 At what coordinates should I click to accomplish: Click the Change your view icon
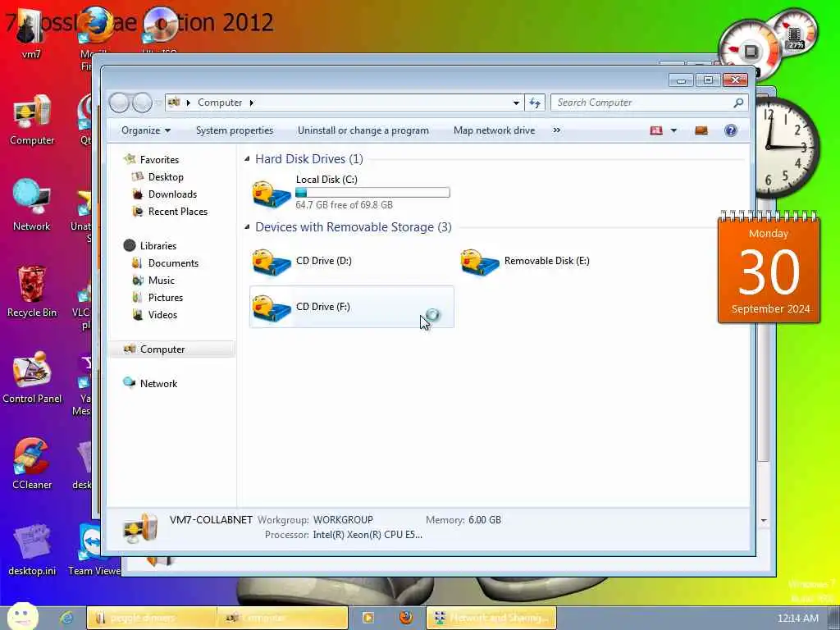tap(656, 130)
